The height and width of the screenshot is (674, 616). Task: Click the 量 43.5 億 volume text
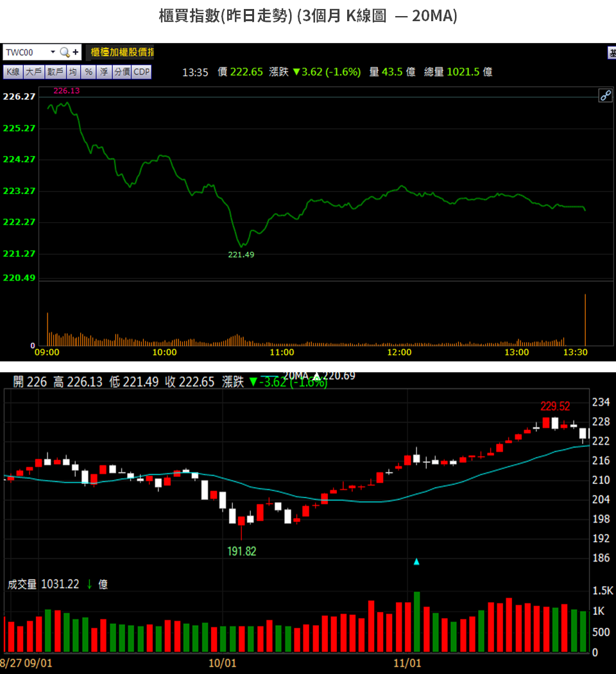click(x=393, y=72)
